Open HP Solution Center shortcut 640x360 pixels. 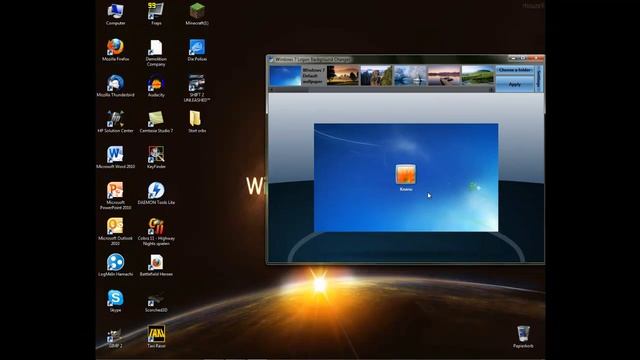point(116,122)
